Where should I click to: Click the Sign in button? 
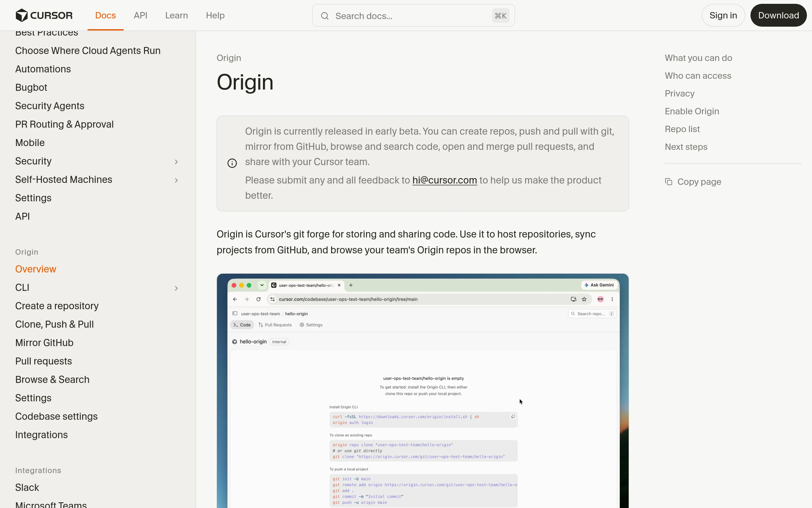coord(723,16)
